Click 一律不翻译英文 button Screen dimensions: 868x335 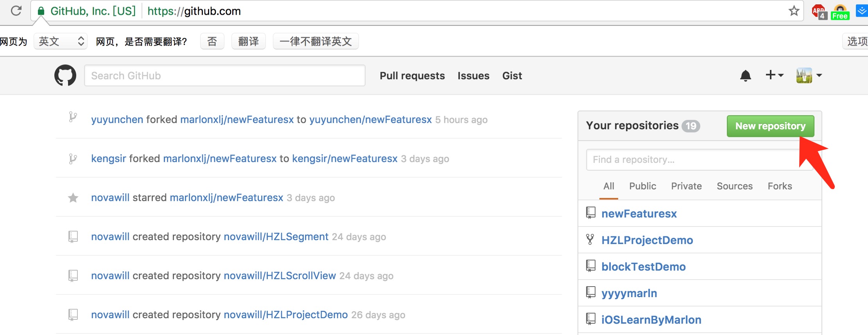pyautogui.click(x=316, y=41)
